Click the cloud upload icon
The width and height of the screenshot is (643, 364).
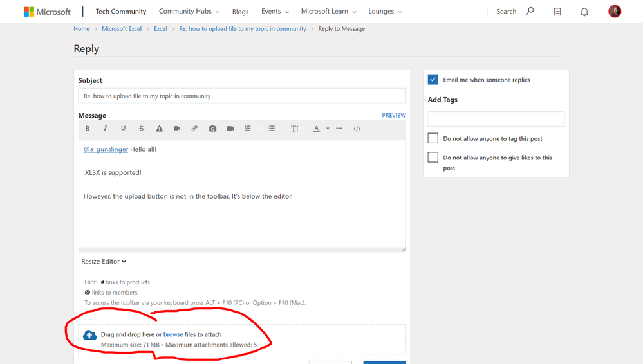(x=90, y=335)
